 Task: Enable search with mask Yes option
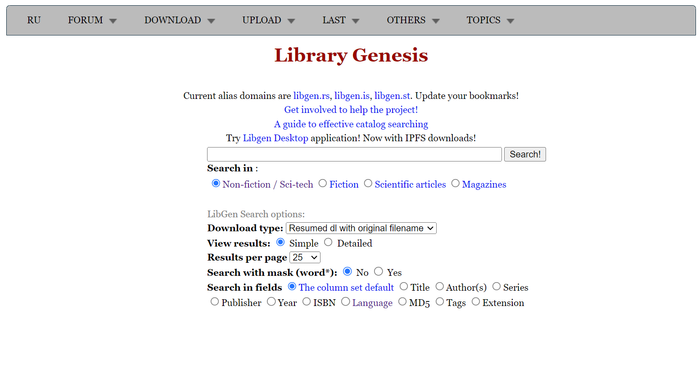click(x=379, y=272)
